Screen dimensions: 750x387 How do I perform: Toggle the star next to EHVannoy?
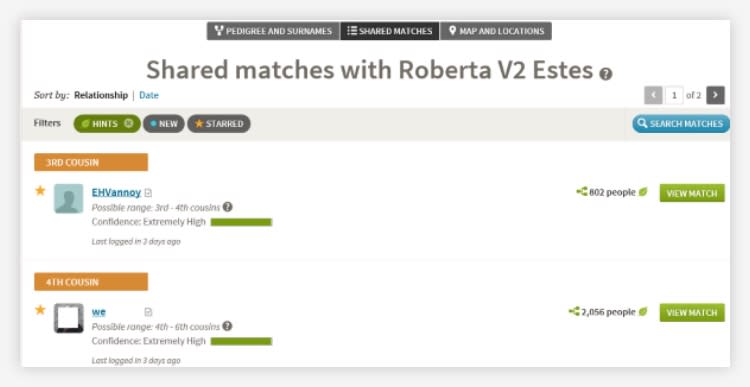40,191
